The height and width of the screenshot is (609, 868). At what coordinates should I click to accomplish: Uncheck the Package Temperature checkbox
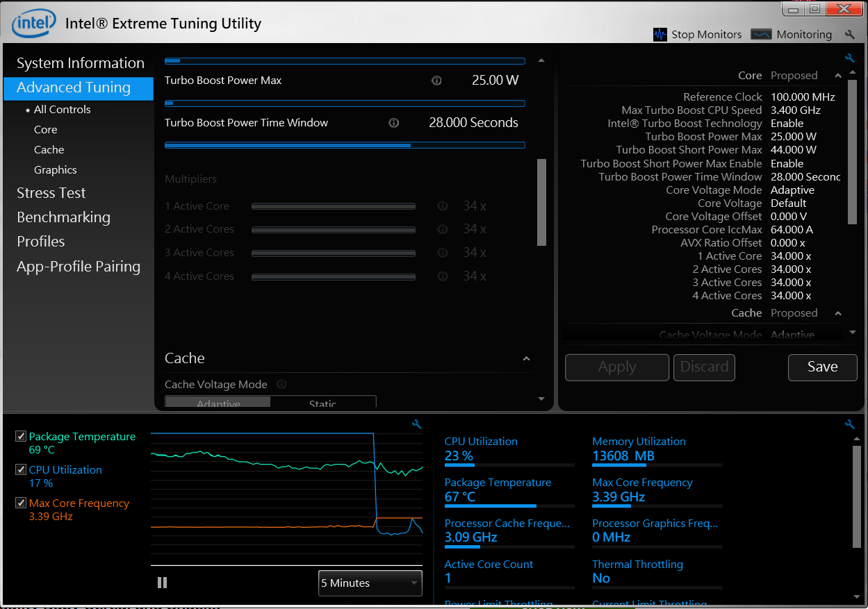click(21, 437)
